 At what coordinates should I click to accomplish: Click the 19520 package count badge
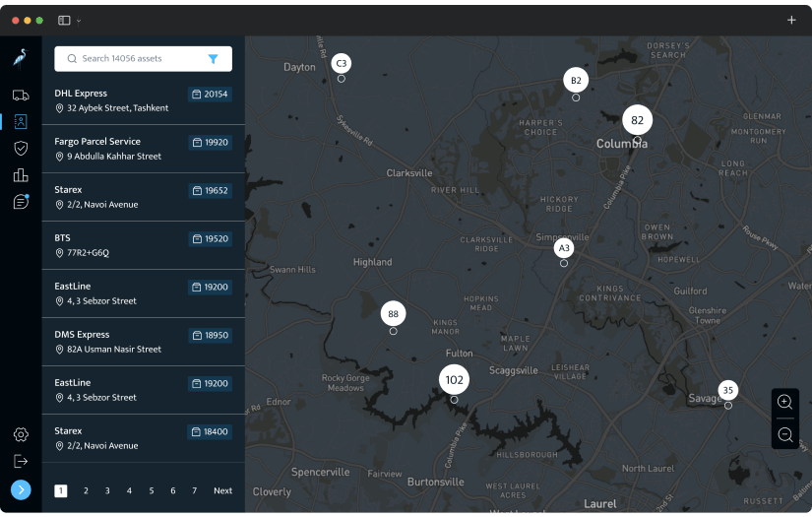point(210,239)
